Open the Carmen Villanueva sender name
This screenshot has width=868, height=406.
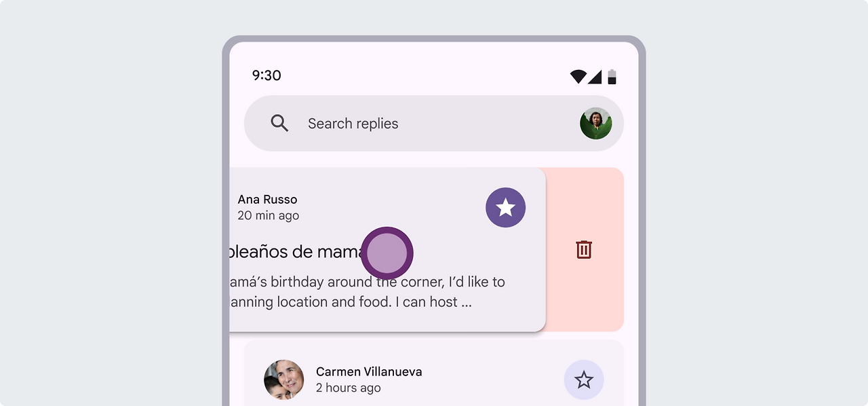tap(369, 371)
